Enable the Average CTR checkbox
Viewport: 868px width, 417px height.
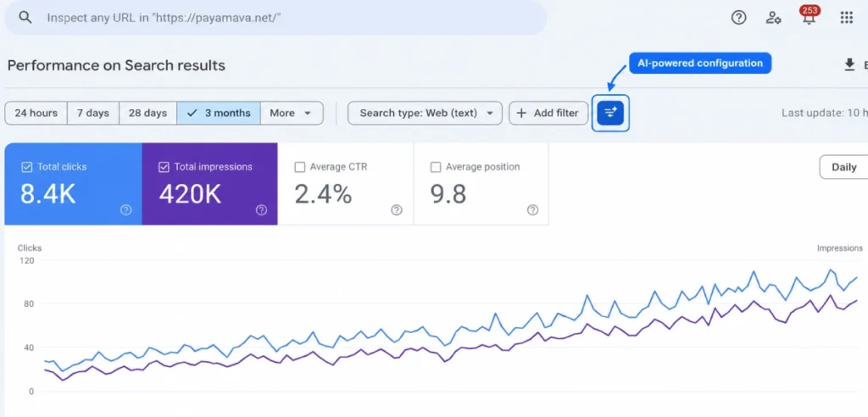299,167
